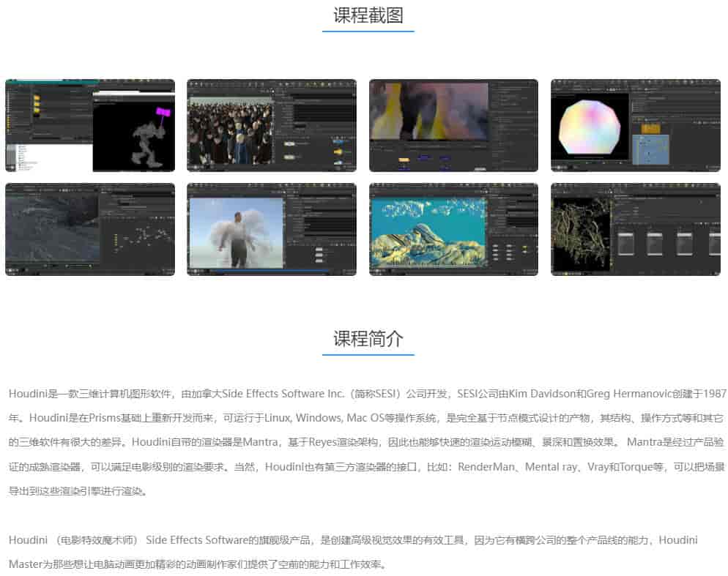Open the pyro smoke simulation screenshot
This screenshot has width=728, height=576.
(453, 124)
